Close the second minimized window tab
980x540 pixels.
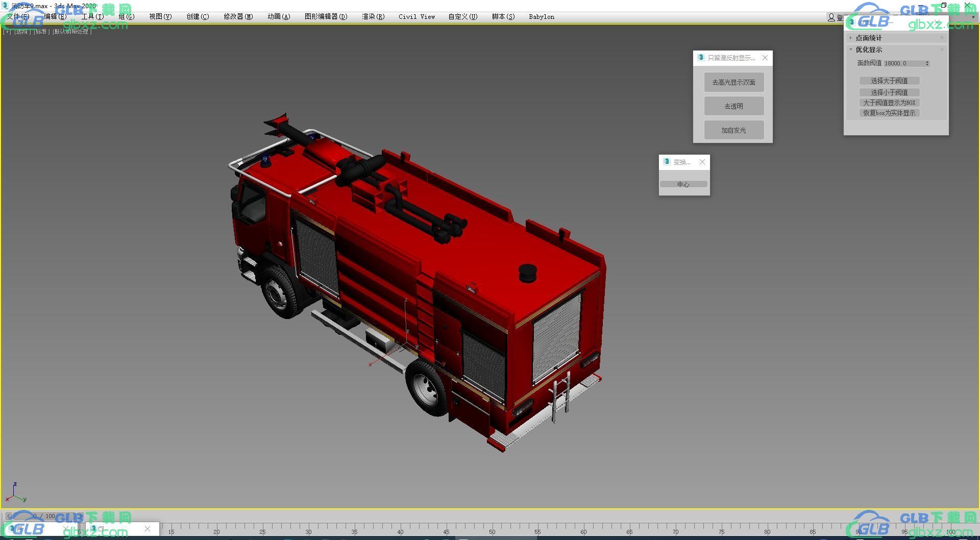pos(148,529)
